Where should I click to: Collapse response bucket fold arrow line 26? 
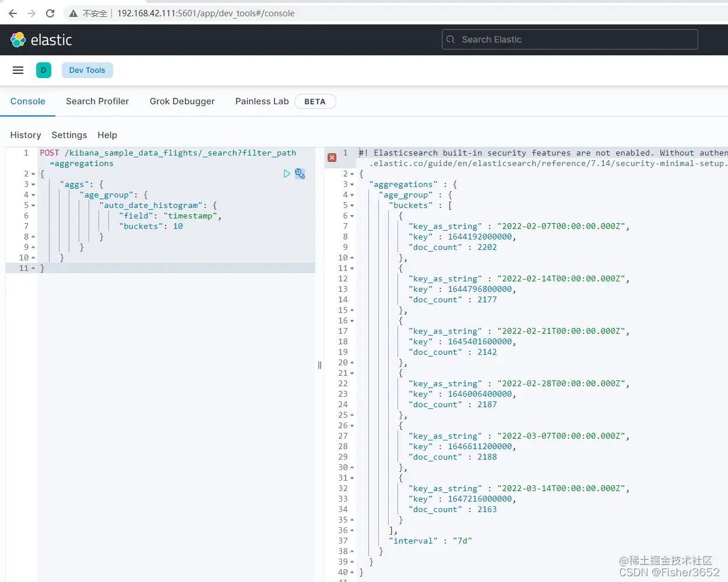[352, 426]
